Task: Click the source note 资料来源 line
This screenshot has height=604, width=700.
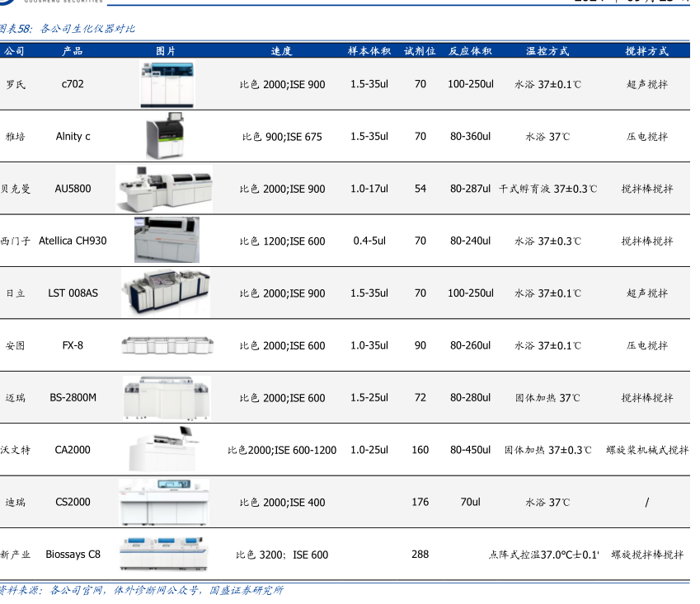Action: [x=142, y=590]
